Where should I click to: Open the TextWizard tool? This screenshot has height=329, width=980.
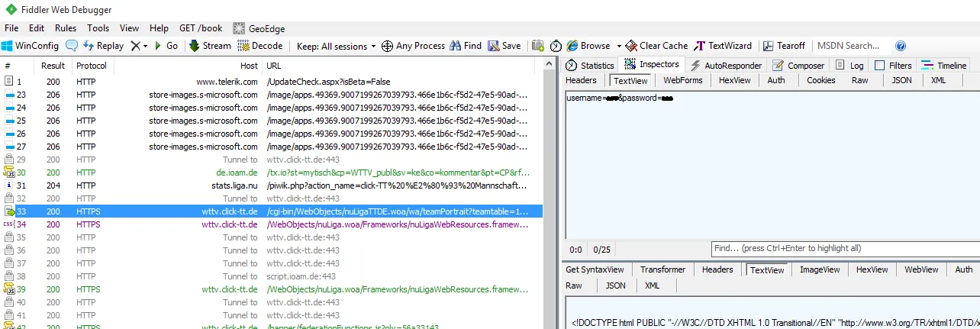click(723, 46)
